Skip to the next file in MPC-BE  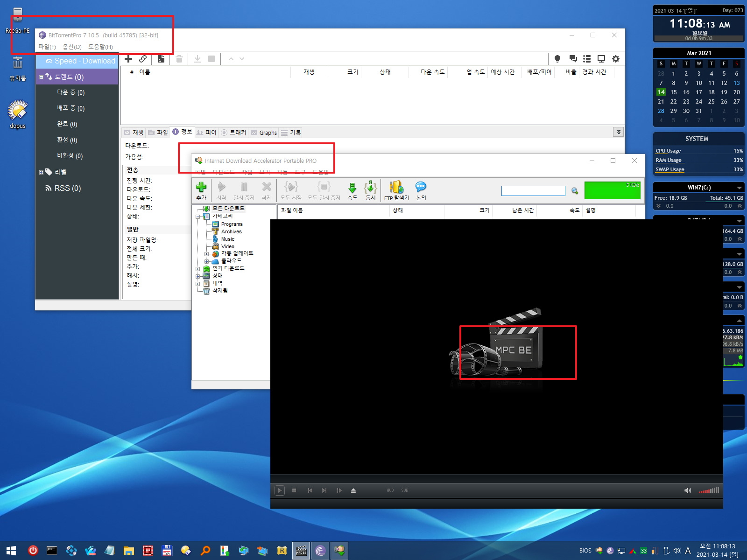(x=324, y=490)
